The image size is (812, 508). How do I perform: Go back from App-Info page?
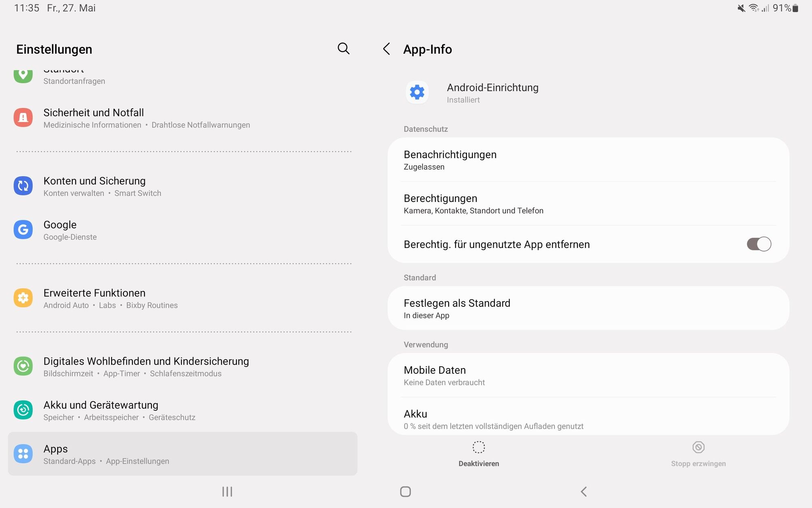[387, 49]
